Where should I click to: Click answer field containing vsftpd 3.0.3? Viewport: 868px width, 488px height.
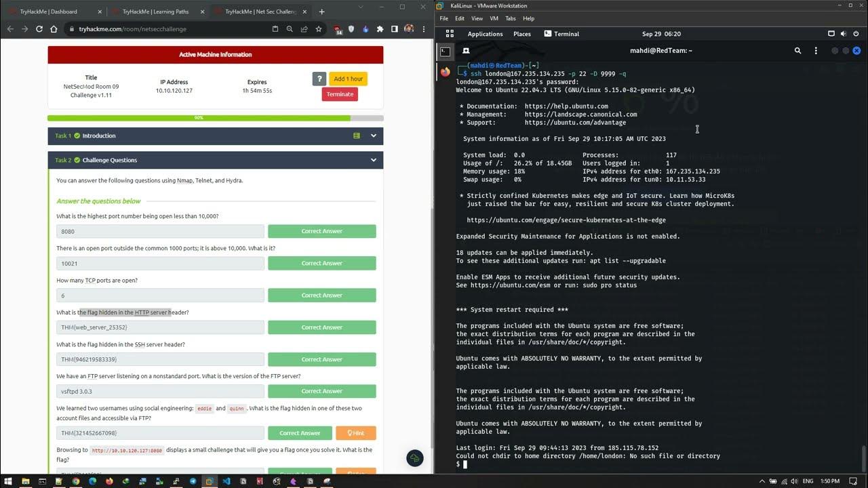[x=161, y=391]
